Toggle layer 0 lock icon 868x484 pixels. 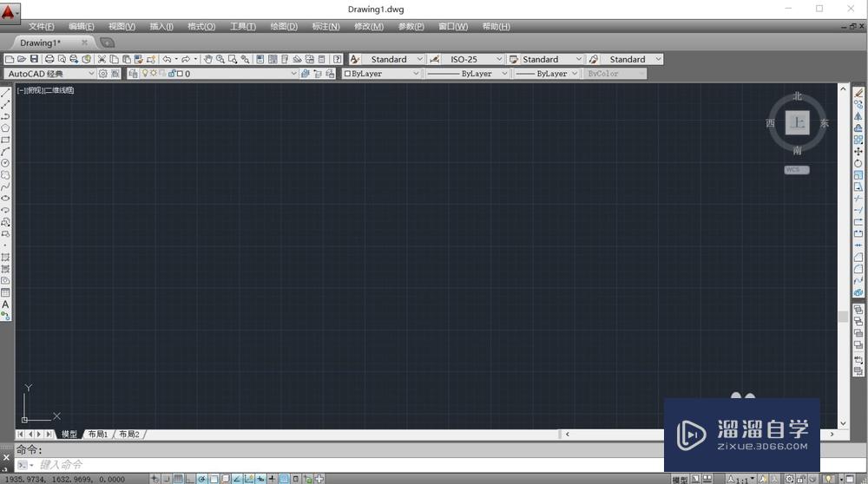tap(171, 73)
